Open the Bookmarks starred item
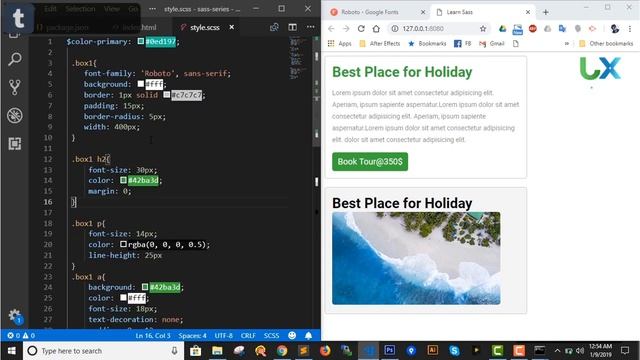The width and height of the screenshot is (640, 360). (x=427, y=43)
